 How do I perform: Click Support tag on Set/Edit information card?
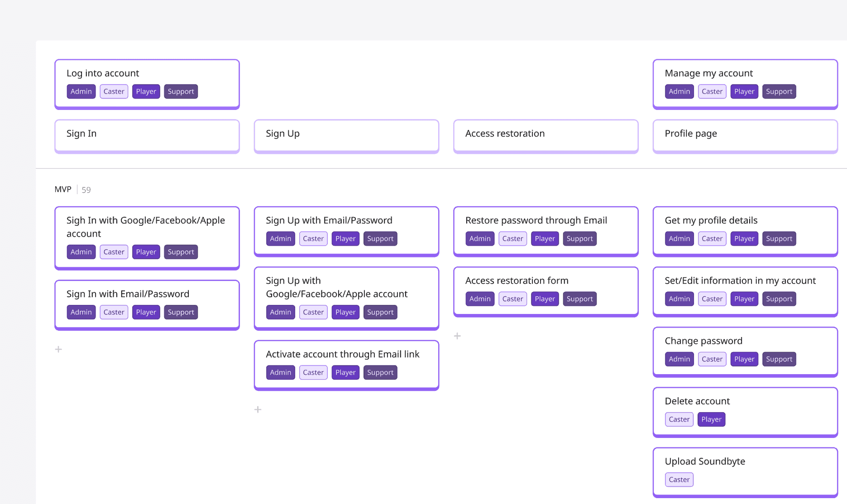[779, 299]
